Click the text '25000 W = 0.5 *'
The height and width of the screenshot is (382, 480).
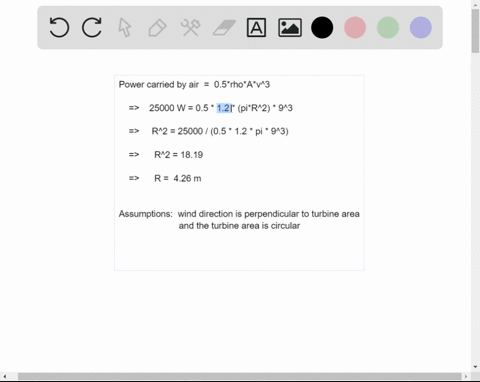click(x=182, y=108)
